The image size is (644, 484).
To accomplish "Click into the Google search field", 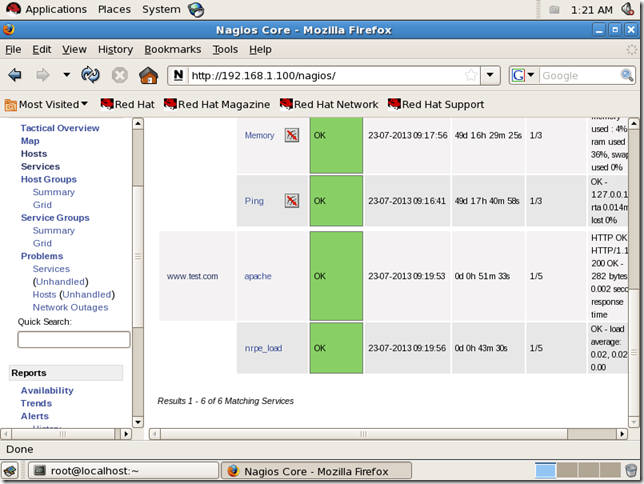I will 580,76.
